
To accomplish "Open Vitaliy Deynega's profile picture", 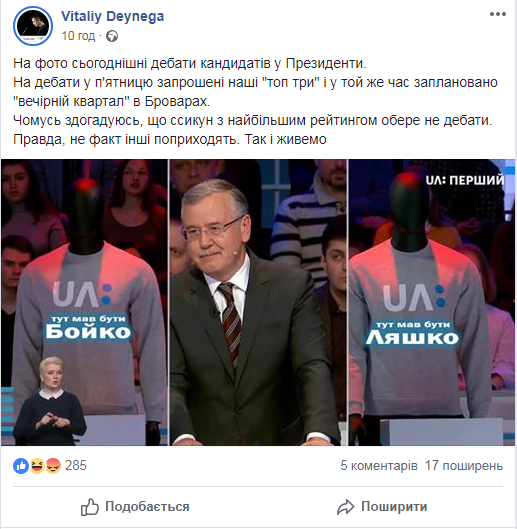I will click(x=33, y=26).
